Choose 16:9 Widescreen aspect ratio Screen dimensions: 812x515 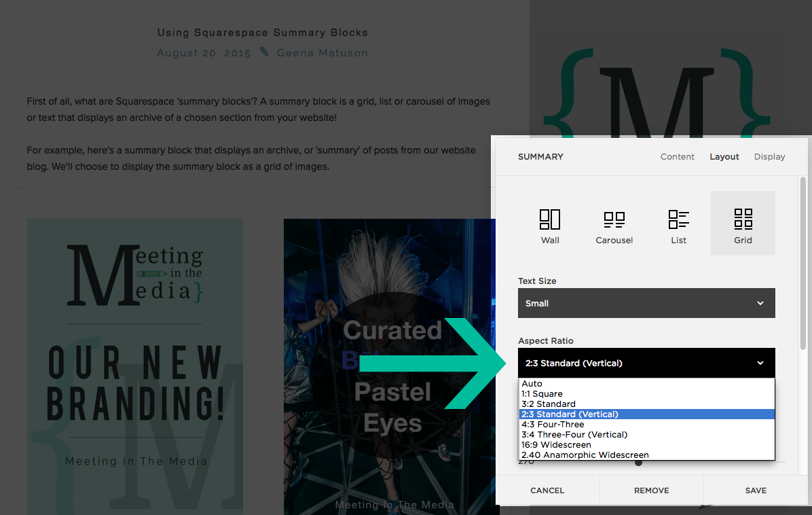tap(647, 444)
